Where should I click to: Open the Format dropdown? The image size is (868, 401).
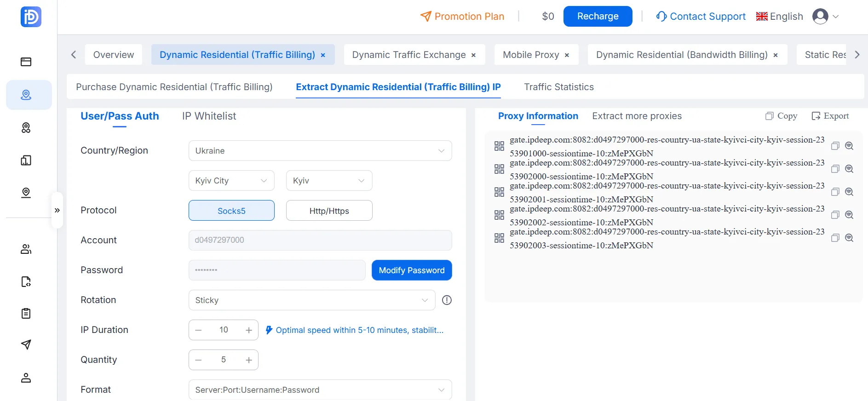coord(320,390)
